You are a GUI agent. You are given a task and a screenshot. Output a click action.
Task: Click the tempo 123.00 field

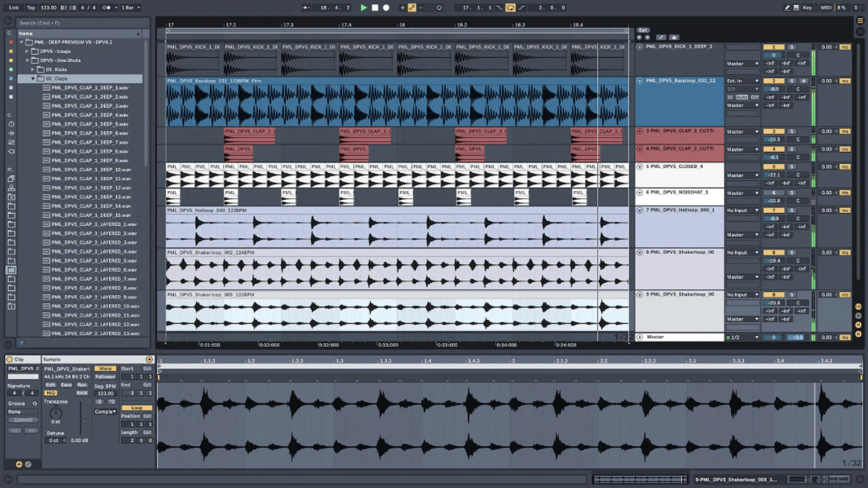[49, 7]
